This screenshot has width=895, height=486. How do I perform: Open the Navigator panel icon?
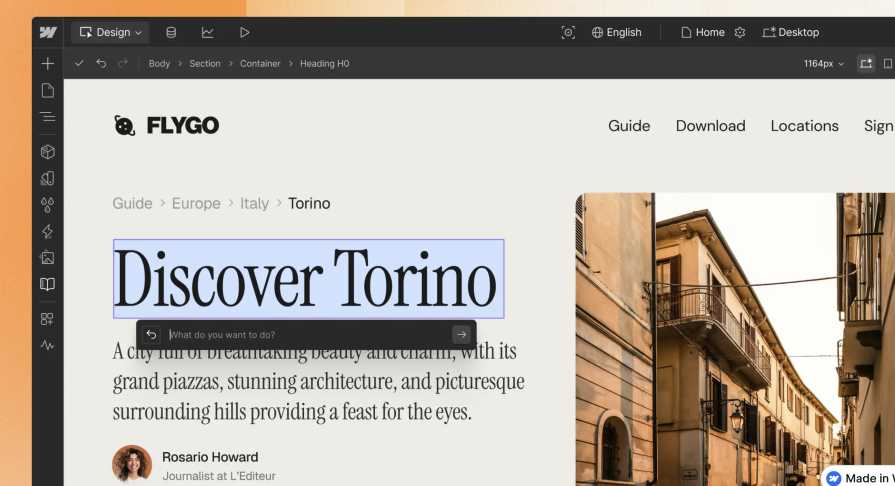48,117
